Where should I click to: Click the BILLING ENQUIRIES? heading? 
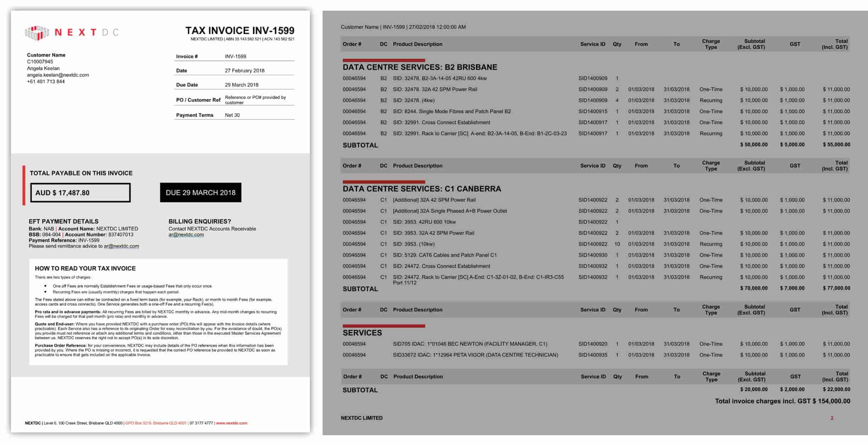(200, 221)
